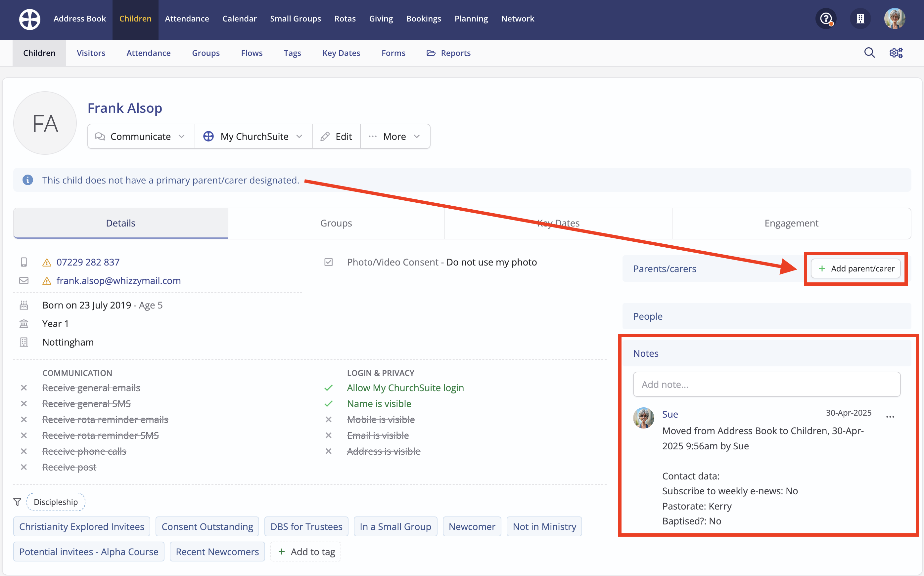Toggle Allow My ChurchSuite login option

pyautogui.click(x=405, y=388)
